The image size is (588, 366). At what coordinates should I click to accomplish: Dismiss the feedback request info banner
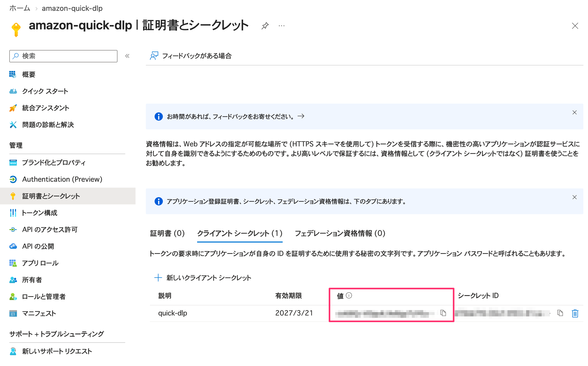574,112
